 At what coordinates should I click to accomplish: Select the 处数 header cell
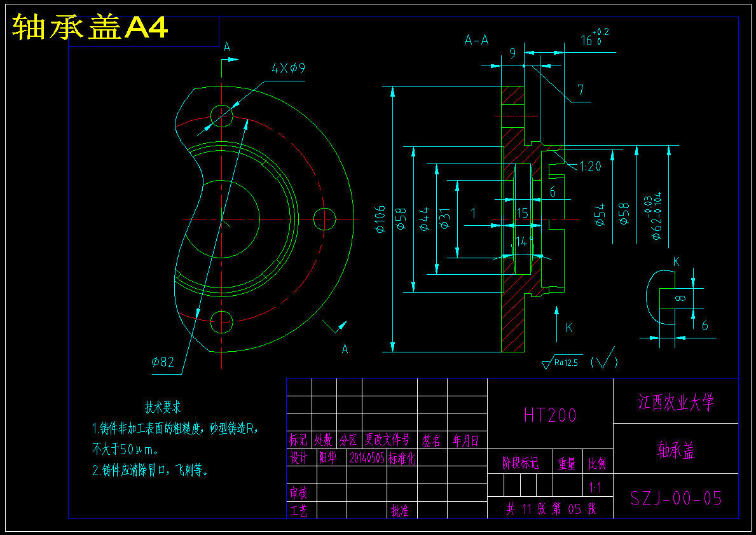click(324, 440)
